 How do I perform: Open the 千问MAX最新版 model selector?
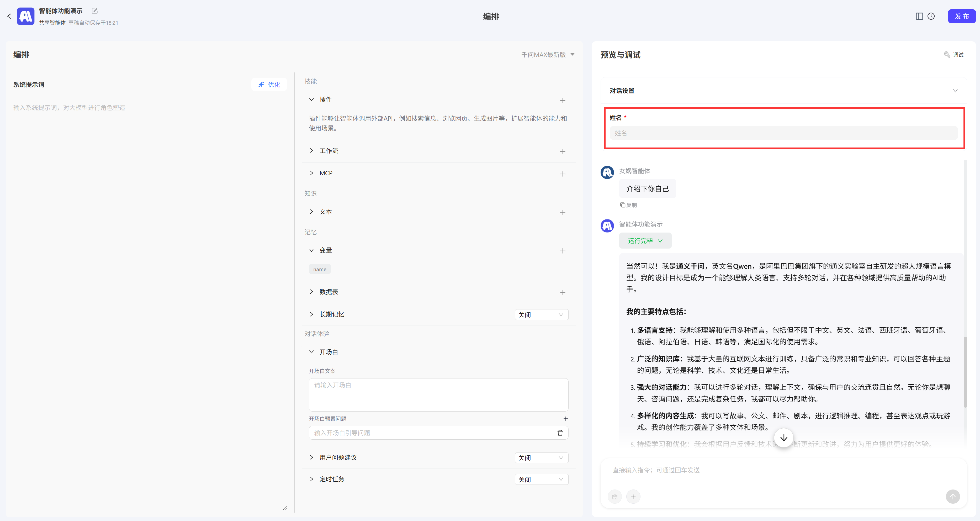(x=547, y=54)
